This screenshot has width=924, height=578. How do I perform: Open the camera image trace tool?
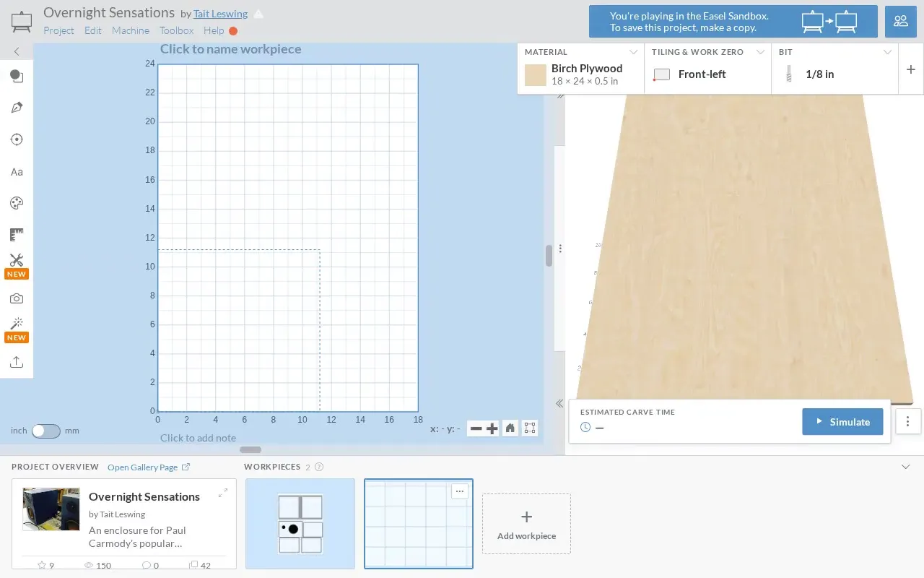(x=17, y=298)
